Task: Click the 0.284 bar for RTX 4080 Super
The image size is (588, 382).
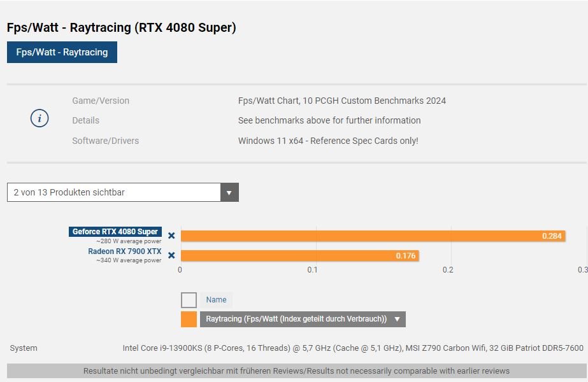Action: [373, 236]
